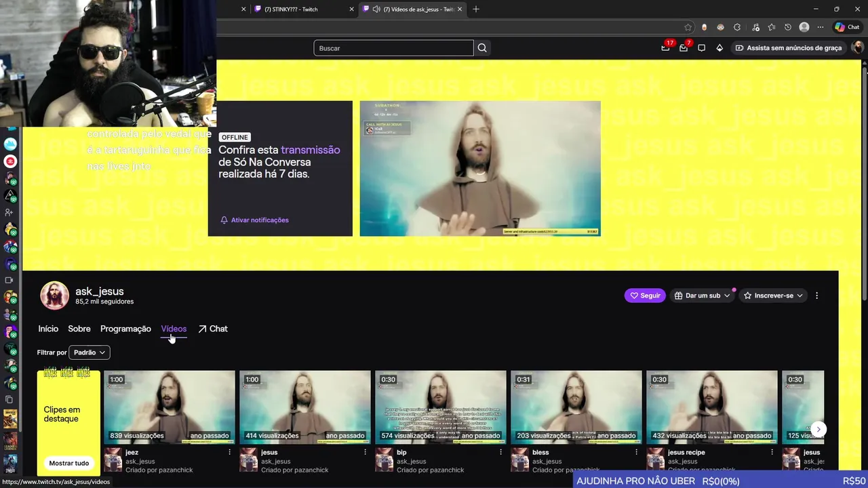The image size is (868, 488).
Task: Open the bless clip thumbnail
Action: pyautogui.click(x=576, y=407)
